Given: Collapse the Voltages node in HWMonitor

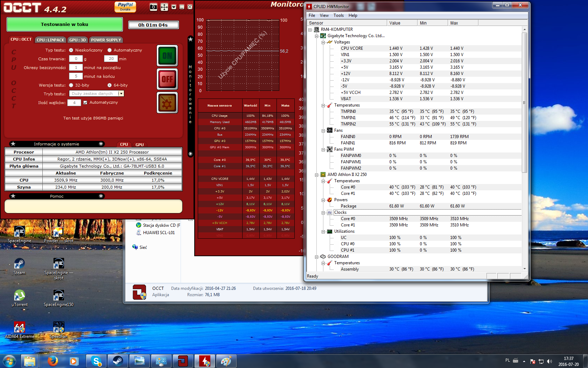Looking at the screenshot, I should click(323, 42).
